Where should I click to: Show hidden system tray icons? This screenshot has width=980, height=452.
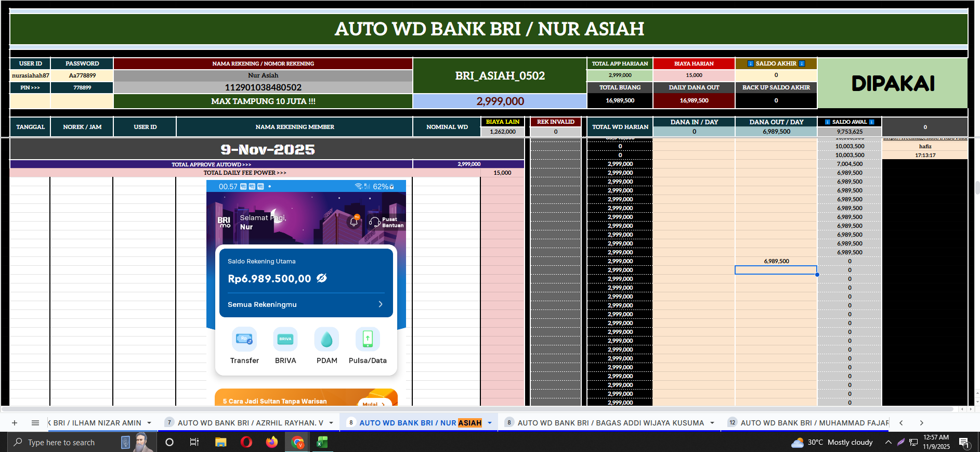coord(888,442)
